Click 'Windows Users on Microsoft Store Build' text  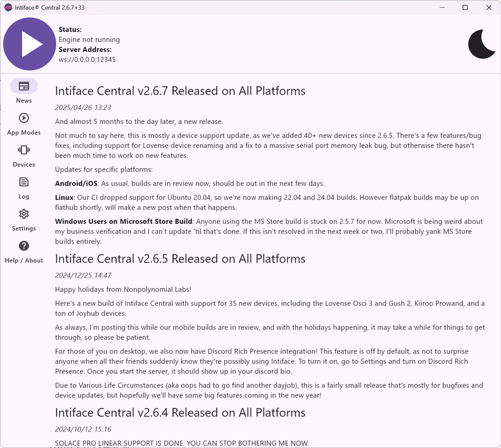click(124, 221)
